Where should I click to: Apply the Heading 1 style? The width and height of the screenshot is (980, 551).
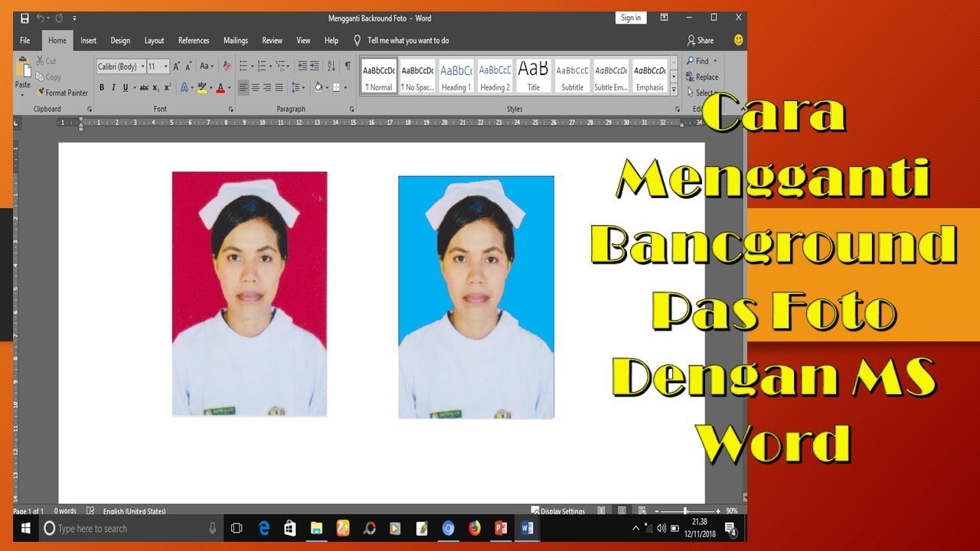[456, 77]
